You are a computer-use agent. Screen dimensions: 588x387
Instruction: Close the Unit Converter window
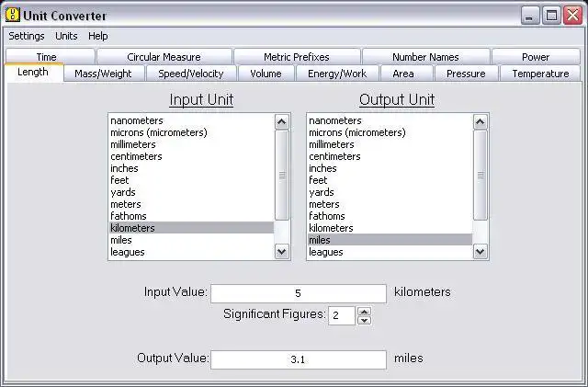click(x=573, y=16)
